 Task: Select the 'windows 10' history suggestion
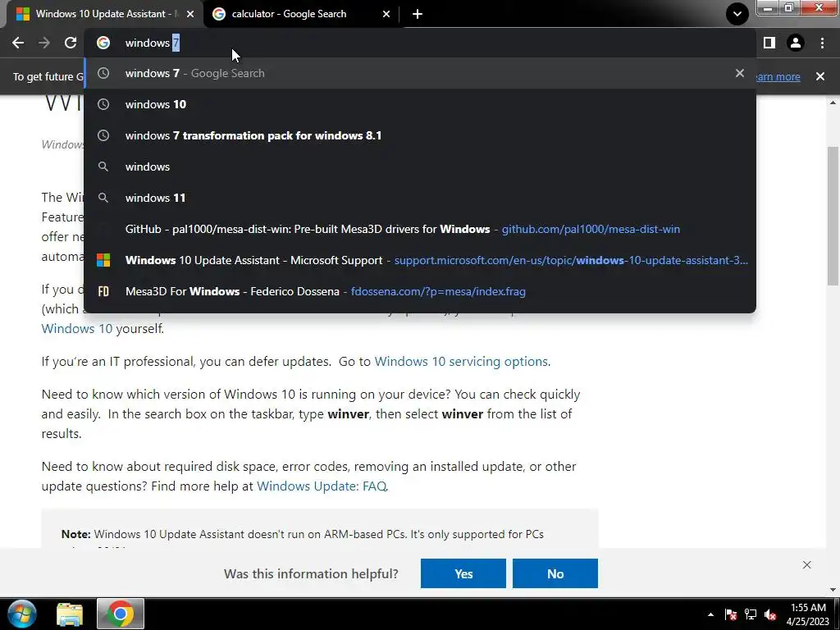point(420,104)
